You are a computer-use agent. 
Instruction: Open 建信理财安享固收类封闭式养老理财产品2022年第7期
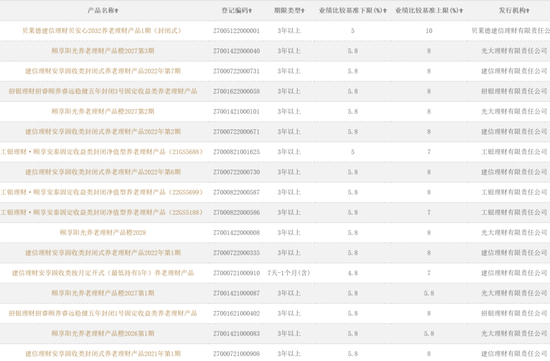[x=103, y=71]
